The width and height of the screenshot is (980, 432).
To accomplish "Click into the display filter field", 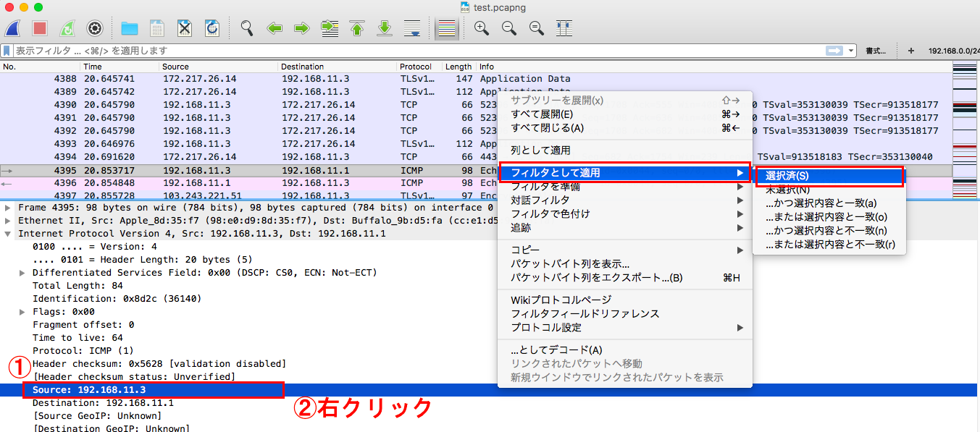I will tap(419, 51).
